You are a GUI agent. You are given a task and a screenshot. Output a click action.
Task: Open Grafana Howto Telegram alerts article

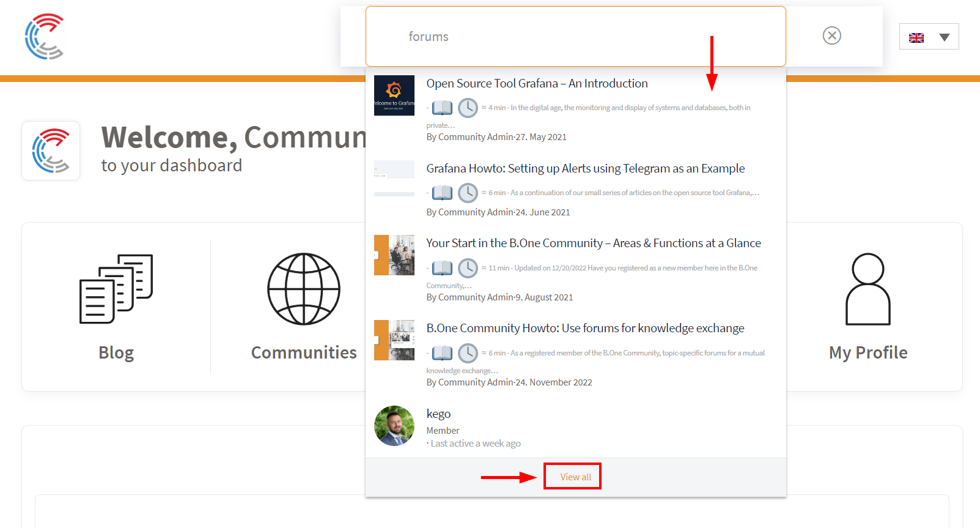pyautogui.click(x=585, y=168)
